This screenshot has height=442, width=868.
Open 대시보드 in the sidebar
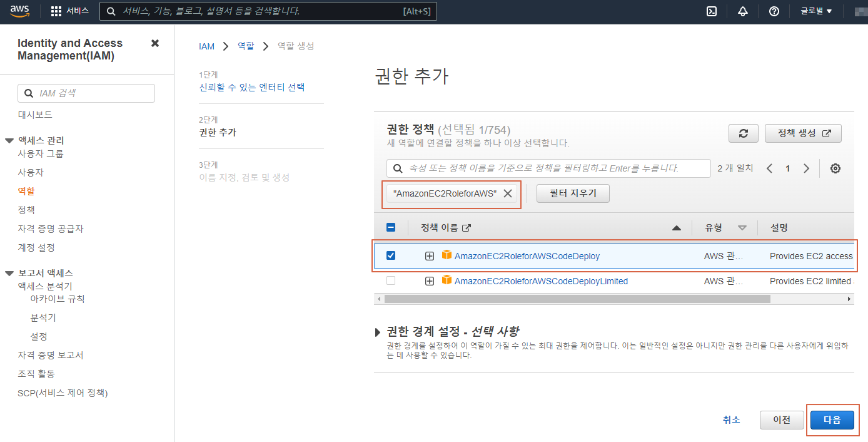[x=35, y=115]
